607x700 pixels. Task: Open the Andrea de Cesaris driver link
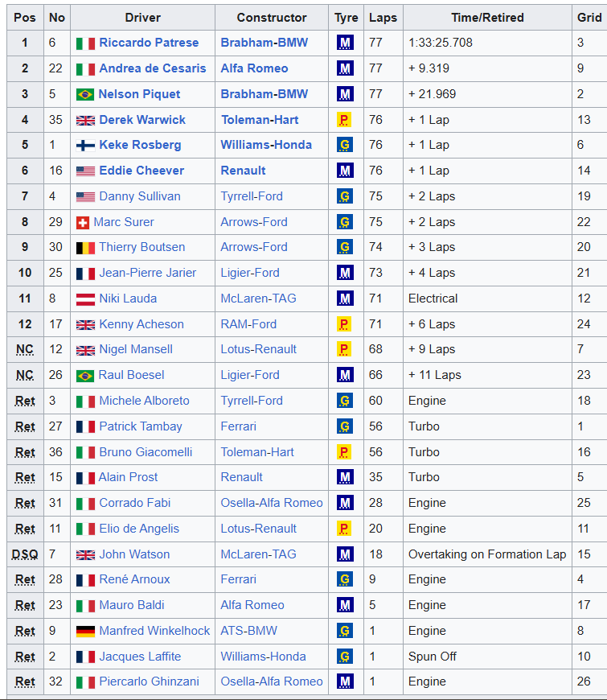tap(153, 68)
